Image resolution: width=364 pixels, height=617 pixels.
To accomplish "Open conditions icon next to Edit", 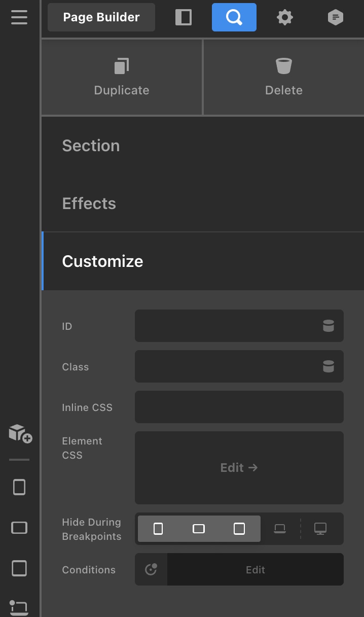I will 151,569.
